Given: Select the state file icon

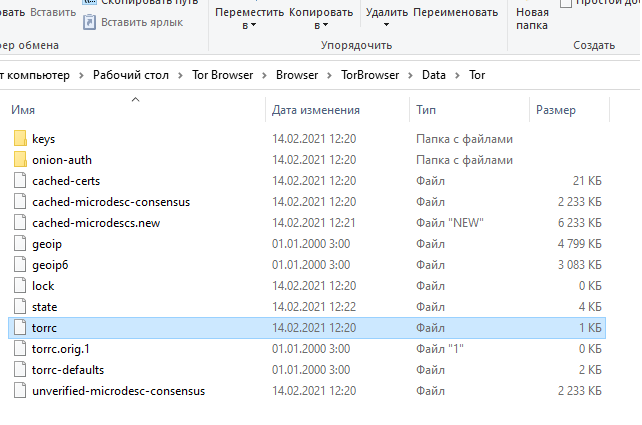Looking at the screenshot, I should click(20, 306).
